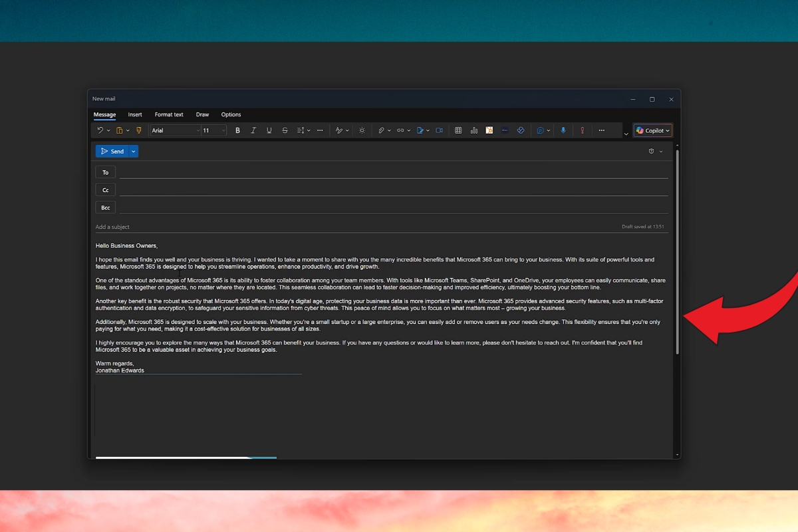Image resolution: width=798 pixels, height=532 pixels.
Task: Open the font size 11 dropdown
Action: point(223,130)
